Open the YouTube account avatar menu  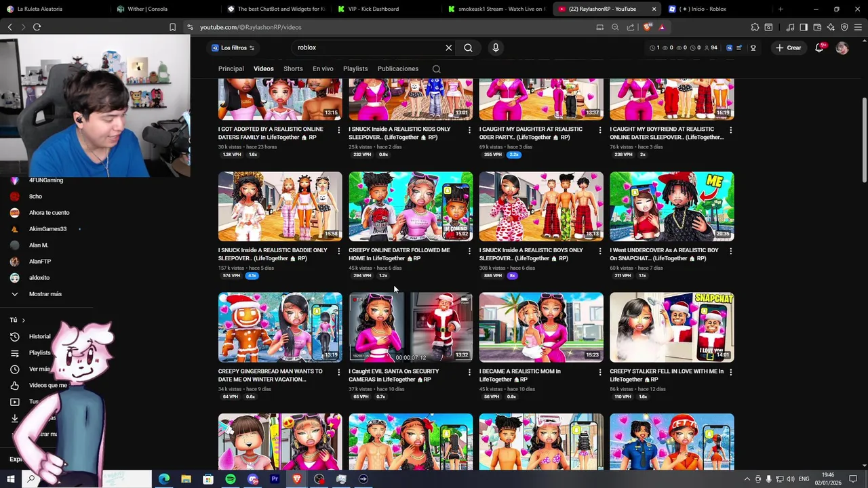click(x=842, y=48)
